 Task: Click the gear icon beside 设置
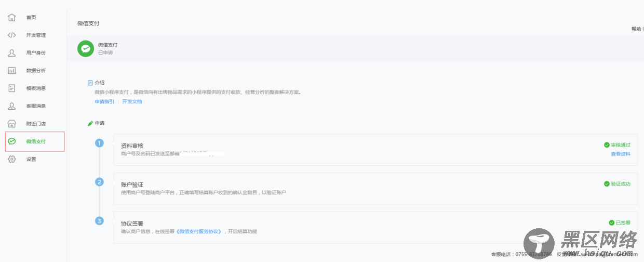[x=11, y=159]
